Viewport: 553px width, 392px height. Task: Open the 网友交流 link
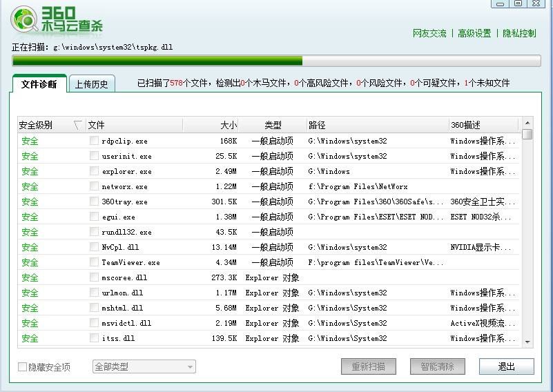[429, 33]
